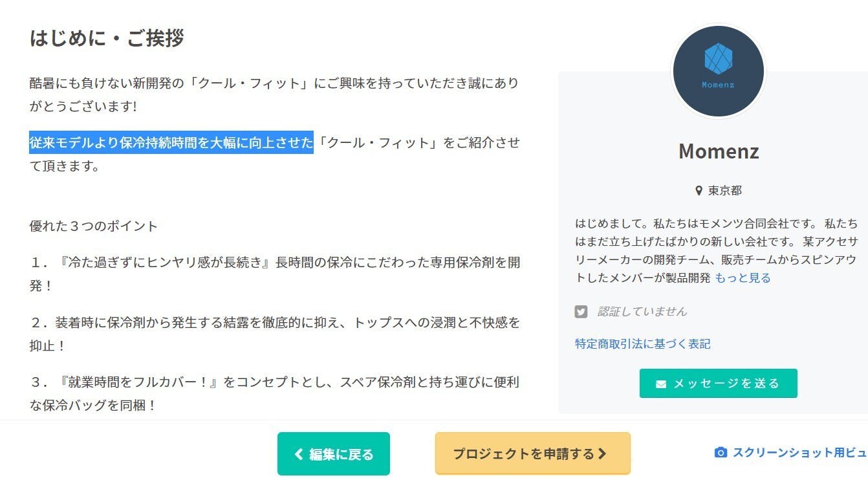
Task: Expand the profile text with もっと見る
Action: point(743,278)
